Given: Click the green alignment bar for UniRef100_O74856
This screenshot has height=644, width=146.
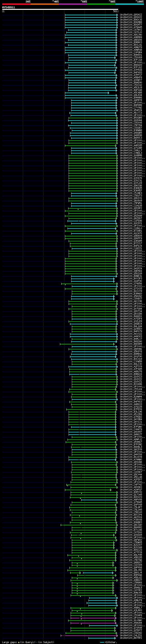Looking at the screenshot, I should click(x=90, y=284).
